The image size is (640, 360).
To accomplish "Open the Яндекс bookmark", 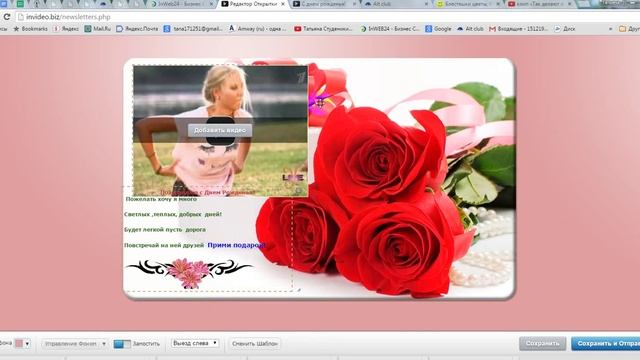I will pos(66,29).
